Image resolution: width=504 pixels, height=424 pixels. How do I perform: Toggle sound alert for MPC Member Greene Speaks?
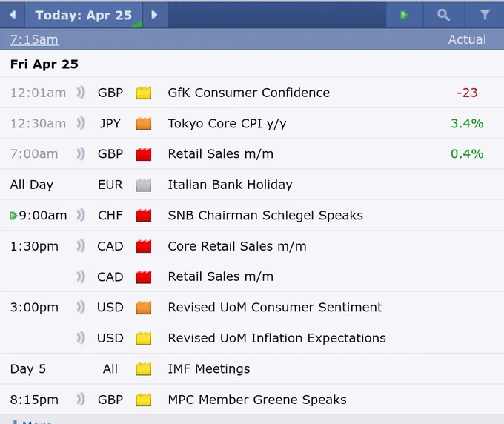click(x=81, y=400)
